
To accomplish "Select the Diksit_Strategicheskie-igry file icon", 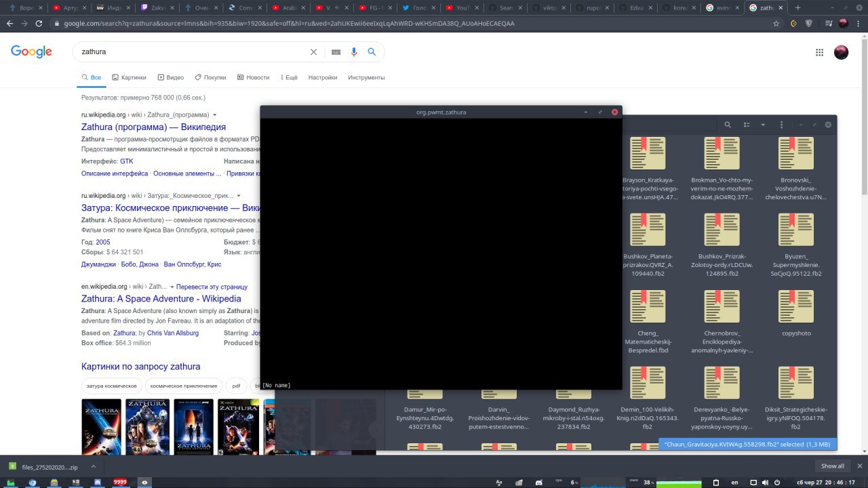I will point(795,383).
